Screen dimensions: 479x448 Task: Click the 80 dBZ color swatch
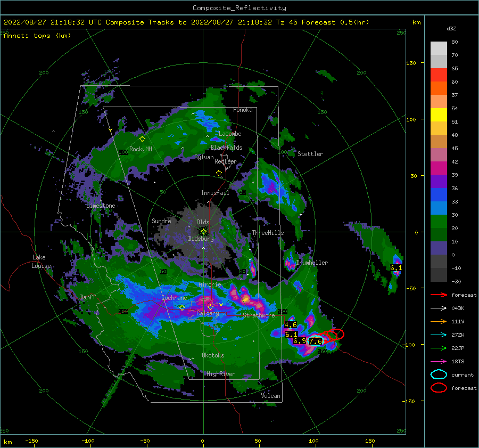439,48
